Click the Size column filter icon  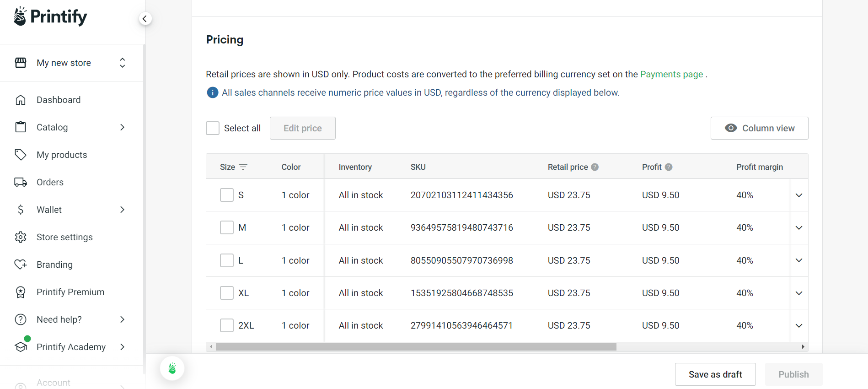pos(243,167)
